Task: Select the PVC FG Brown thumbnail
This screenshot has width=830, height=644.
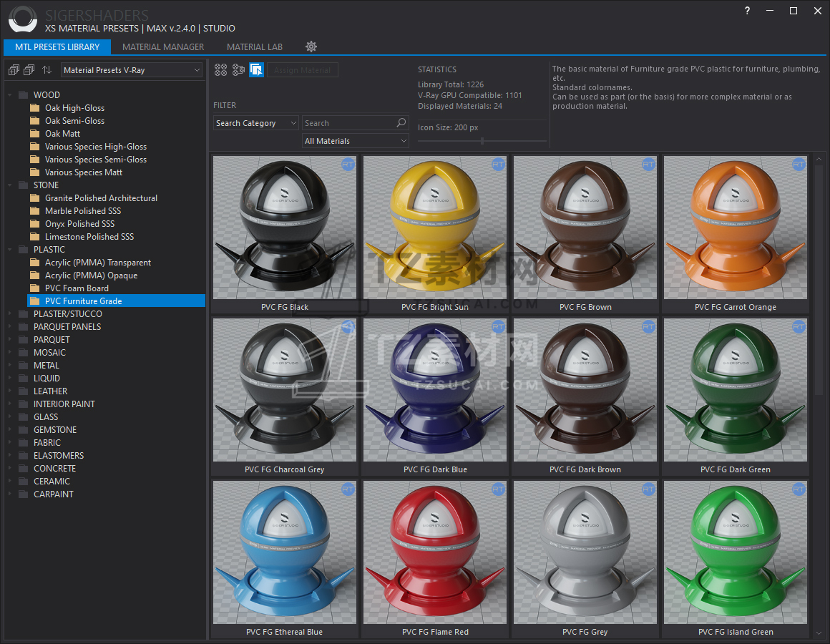Action: click(585, 228)
